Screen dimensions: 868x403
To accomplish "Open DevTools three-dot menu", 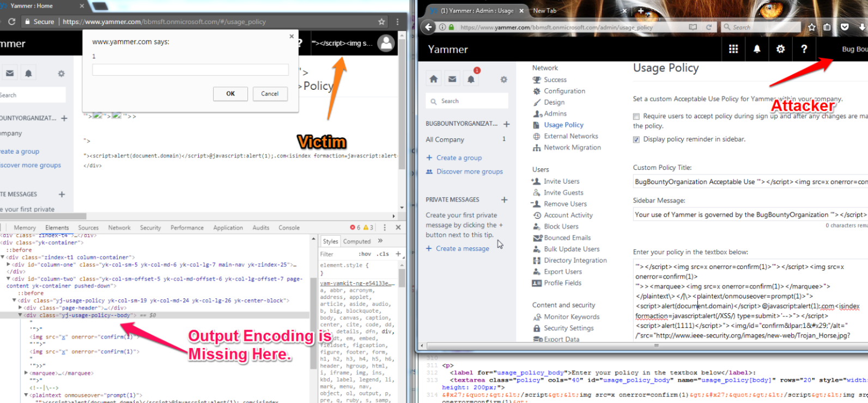I will (x=385, y=228).
